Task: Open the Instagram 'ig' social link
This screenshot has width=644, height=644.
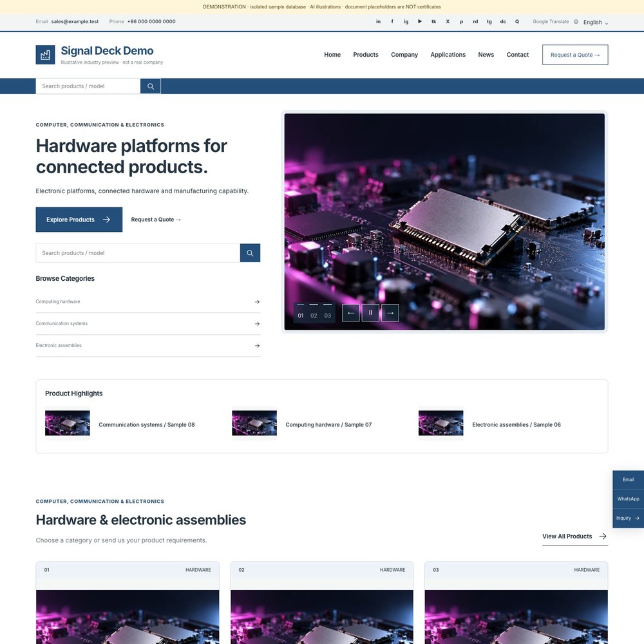Action: (x=406, y=22)
